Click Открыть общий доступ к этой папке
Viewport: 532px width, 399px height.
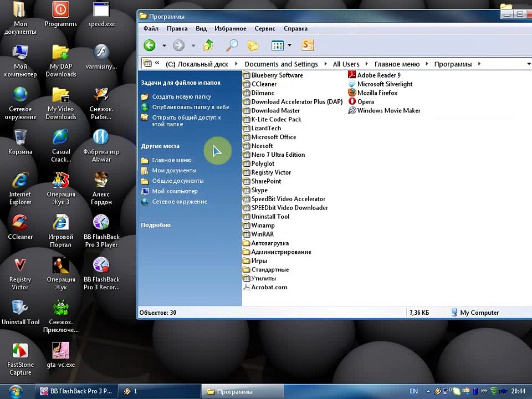point(187,121)
